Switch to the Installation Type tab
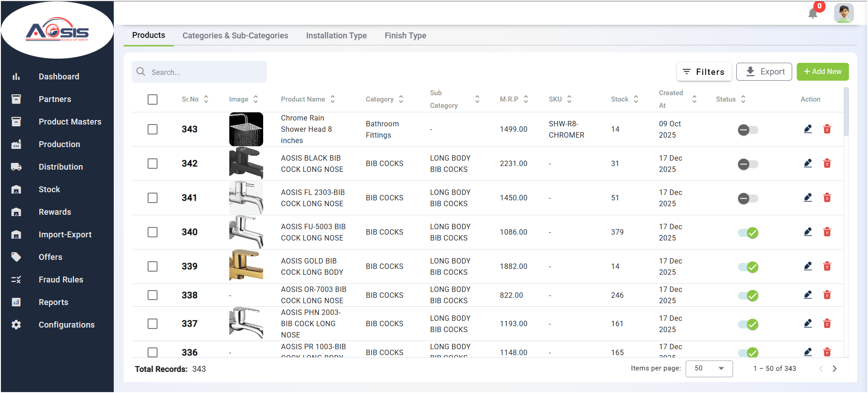Image resolution: width=868 pixels, height=393 pixels. [x=336, y=36]
